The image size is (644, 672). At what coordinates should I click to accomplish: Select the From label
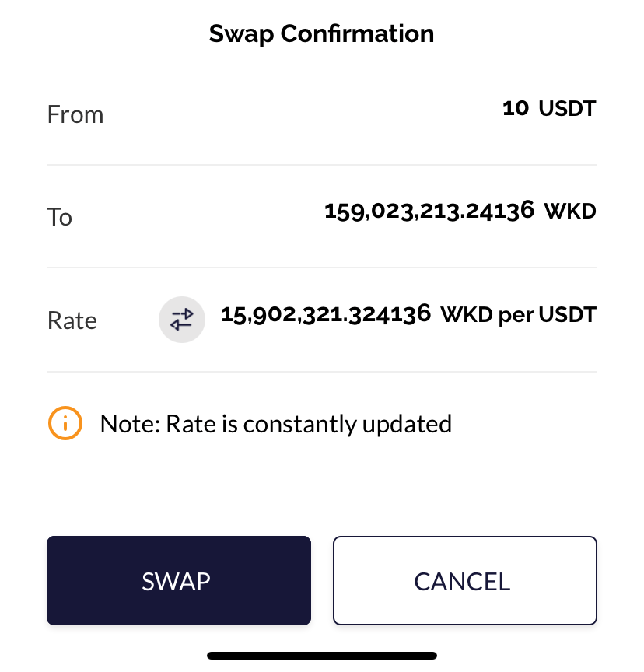click(75, 114)
